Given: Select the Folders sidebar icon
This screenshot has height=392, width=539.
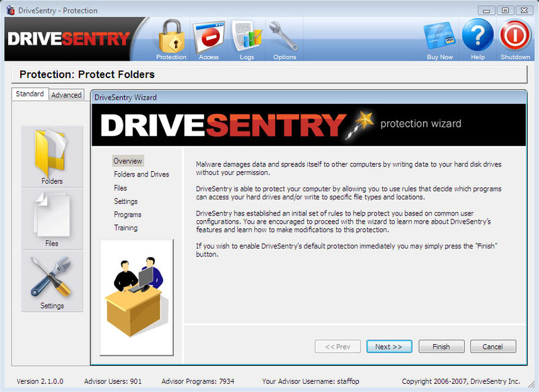Looking at the screenshot, I should (52, 156).
